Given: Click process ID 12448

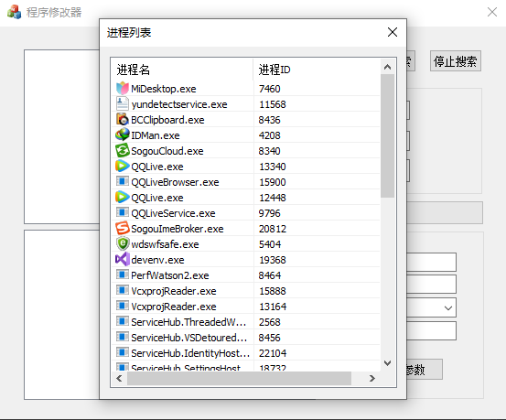Looking at the screenshot, I should pyautogui.click(x=273, y=198).
